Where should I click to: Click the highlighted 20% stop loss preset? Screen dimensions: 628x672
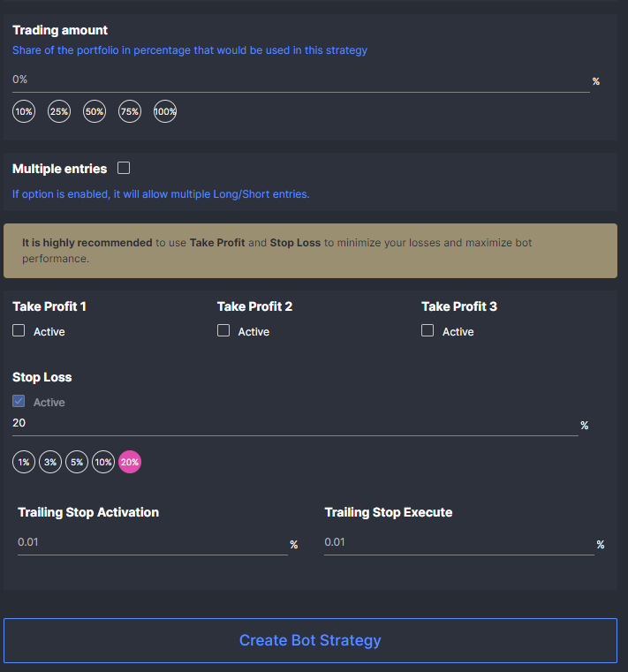(x=130, y=462)
